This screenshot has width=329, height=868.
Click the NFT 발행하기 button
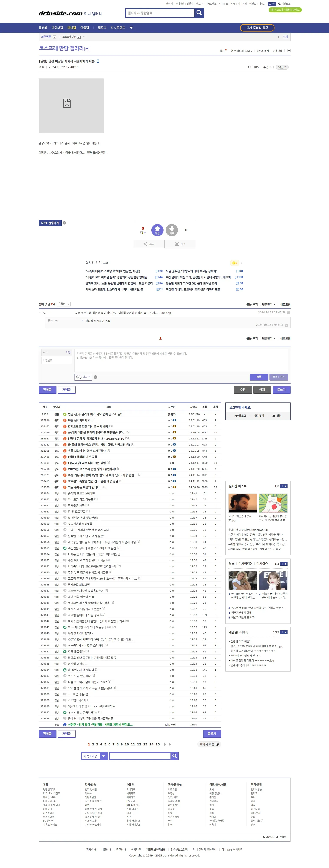(x=50, y=223)
